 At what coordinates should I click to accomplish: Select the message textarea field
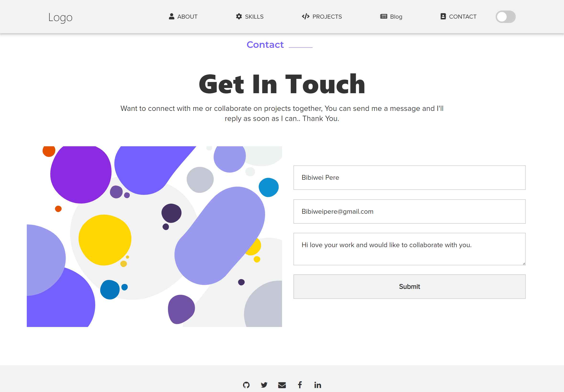click(x=409, y=249)
